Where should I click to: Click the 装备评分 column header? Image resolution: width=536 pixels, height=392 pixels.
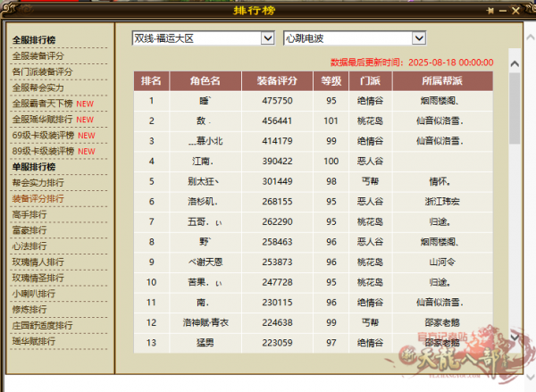pyautogui.click(x=277, y=81)
